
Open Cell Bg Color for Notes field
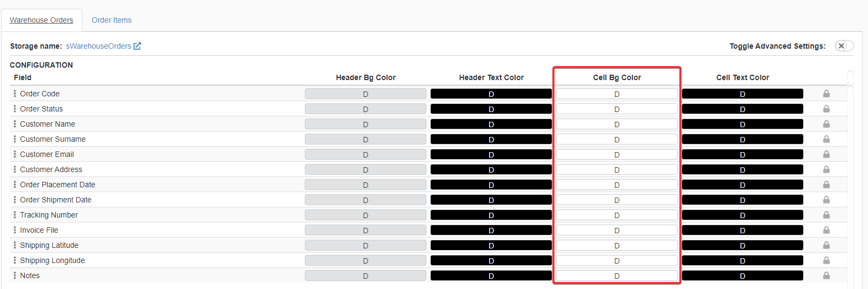coord(617,275)
